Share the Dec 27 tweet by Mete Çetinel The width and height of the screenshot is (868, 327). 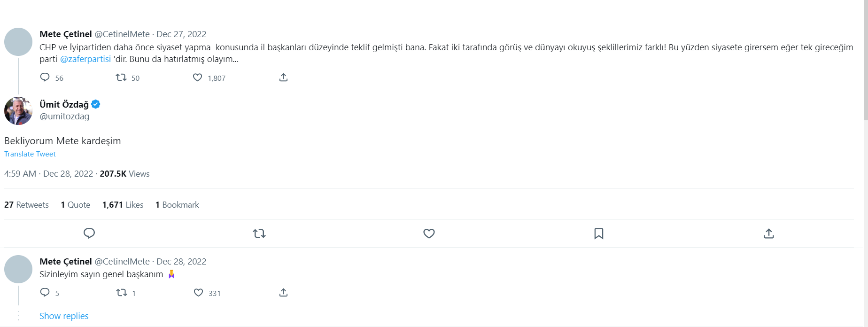pos(283,78)
